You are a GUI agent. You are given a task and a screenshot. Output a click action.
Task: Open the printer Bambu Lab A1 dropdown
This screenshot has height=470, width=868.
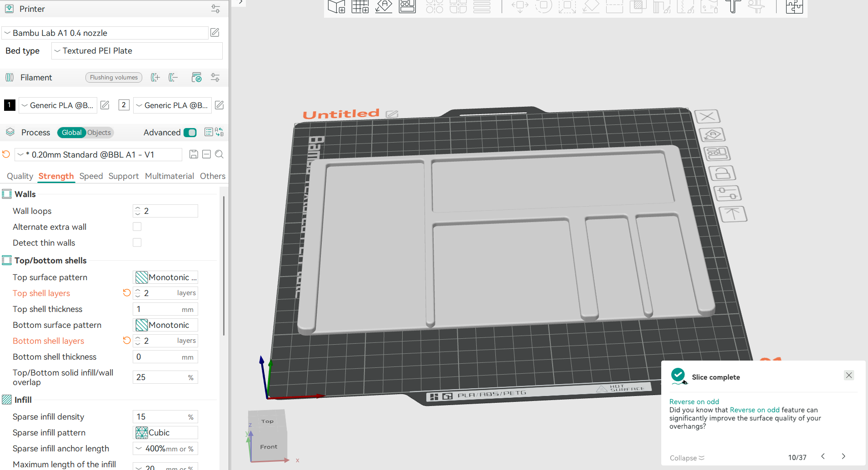click(105, 33)
